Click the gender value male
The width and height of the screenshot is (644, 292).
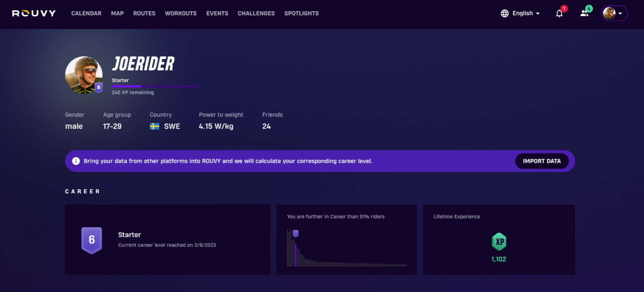click(74, 126)
